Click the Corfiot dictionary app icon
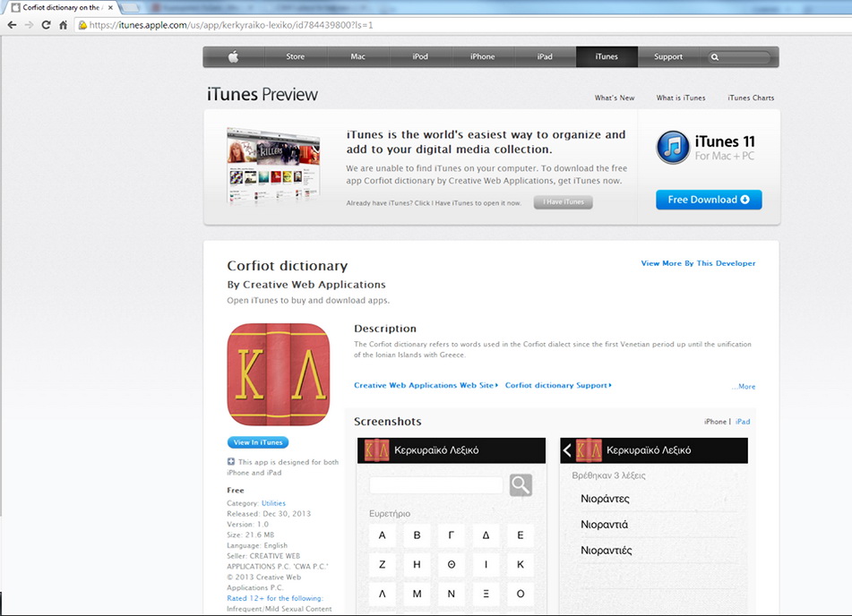This screenshot has width=852, height=616. (x=279, y=375)
